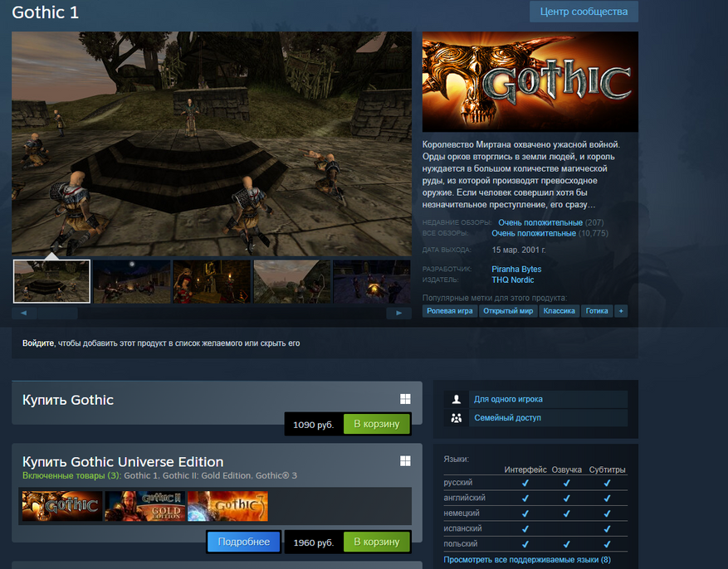Click the family sharing group icon

457,418
